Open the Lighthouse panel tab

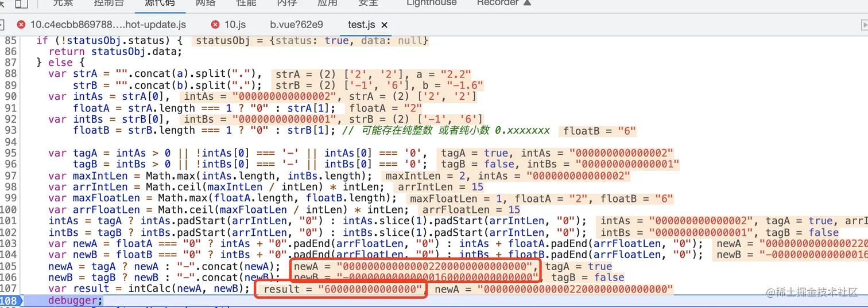pyautogui.click(x=432, y=3)
